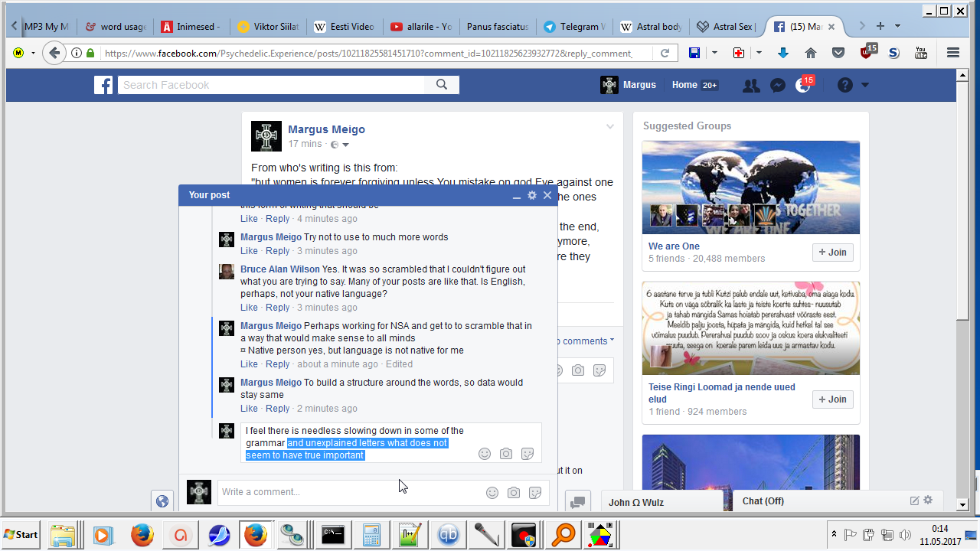Attach photo in the Write a comment field

(x=514, y=493)
